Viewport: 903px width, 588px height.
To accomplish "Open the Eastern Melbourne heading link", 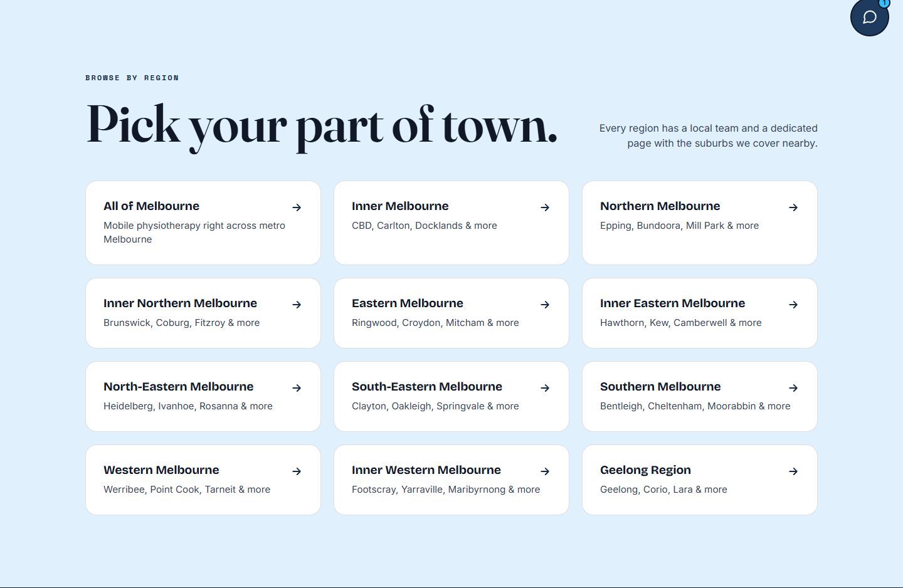I will click(x=408, y=303).
